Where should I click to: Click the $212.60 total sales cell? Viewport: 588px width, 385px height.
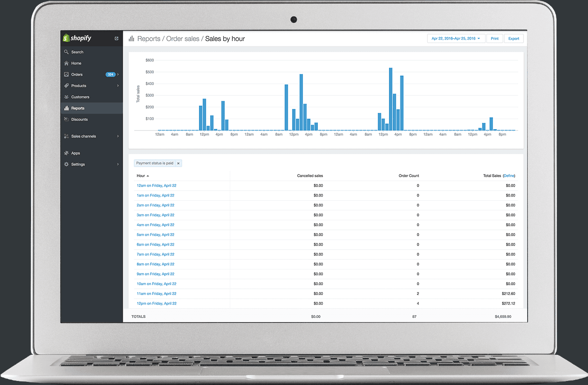tap(507, 294)
